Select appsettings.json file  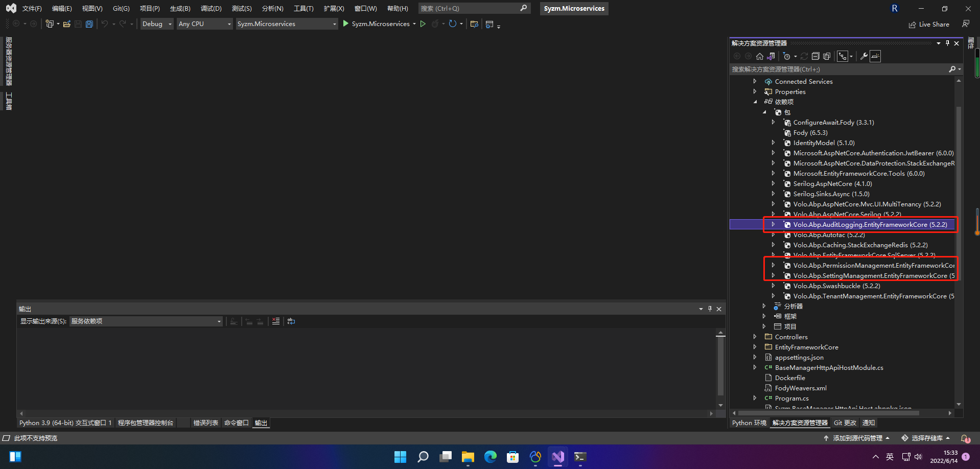coord(799,357)
